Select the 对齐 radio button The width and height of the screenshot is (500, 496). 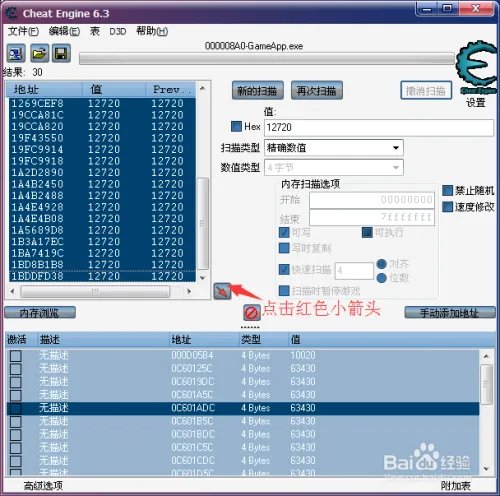tap(381, 264)
